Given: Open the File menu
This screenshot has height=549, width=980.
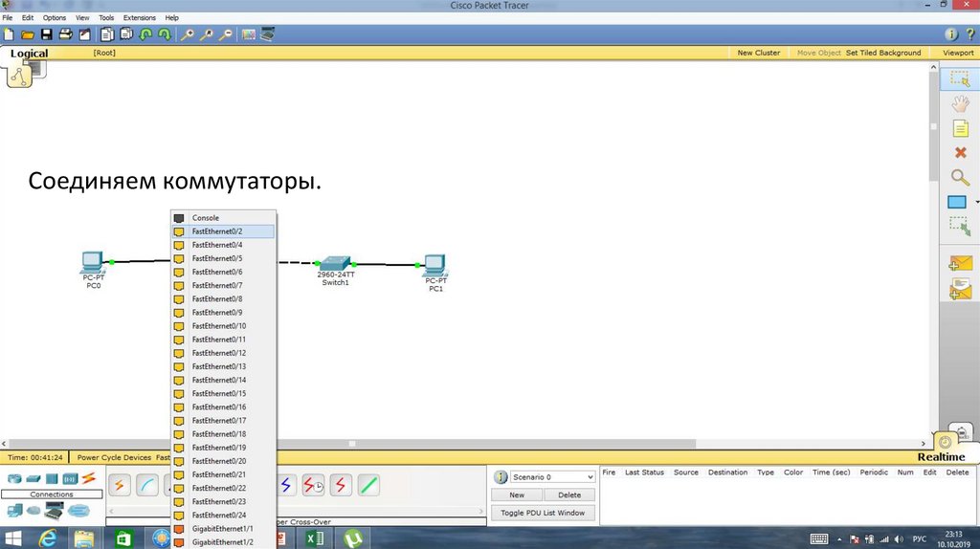Looking at the screenshot, I should [x=8, y=18].
